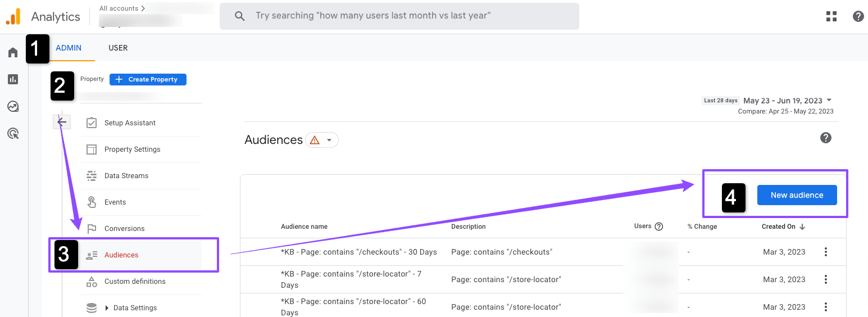Open the Conversions admin page
Image resolution: width=868 pixels, height=317 pixels.
(x=125, y=229)
